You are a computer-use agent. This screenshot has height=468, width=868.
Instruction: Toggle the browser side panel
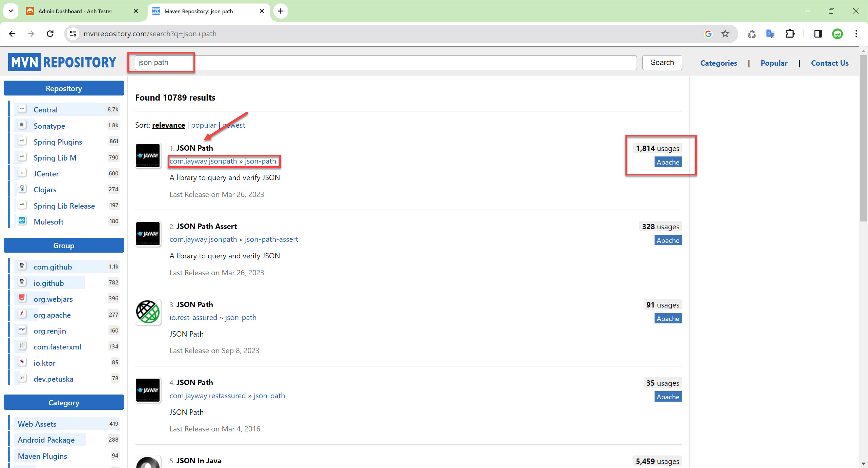pyautogui.click(x=818, y=34)
